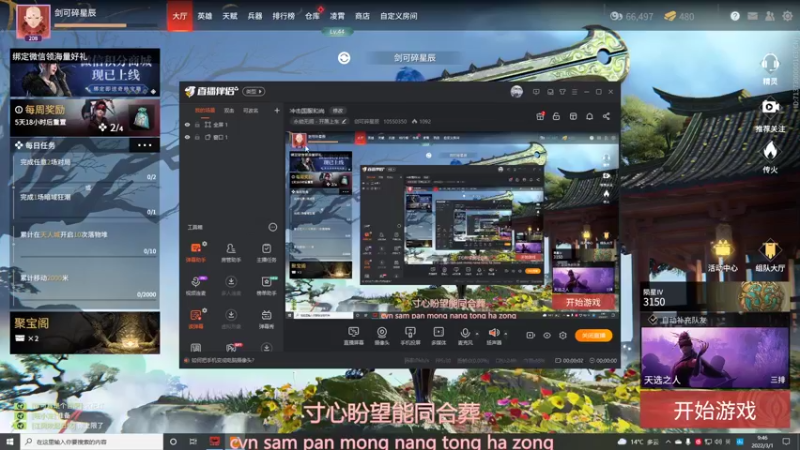Image resolution: width=800 pixels, height=450 pixels.
Task: Hide the 全屏 1 source with its eye icon
Action: 187,124
